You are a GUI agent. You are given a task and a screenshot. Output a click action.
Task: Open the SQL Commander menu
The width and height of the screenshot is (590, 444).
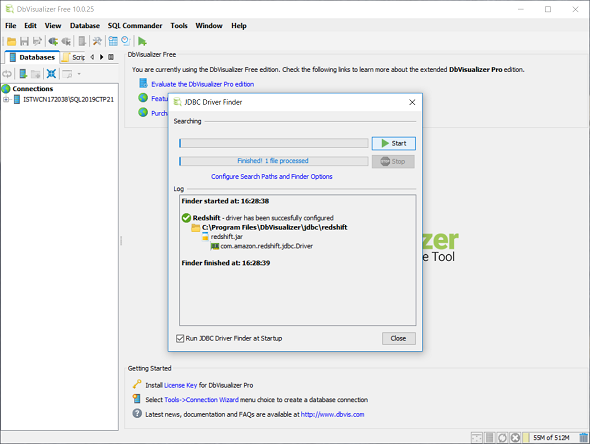[x=135, y=26]
